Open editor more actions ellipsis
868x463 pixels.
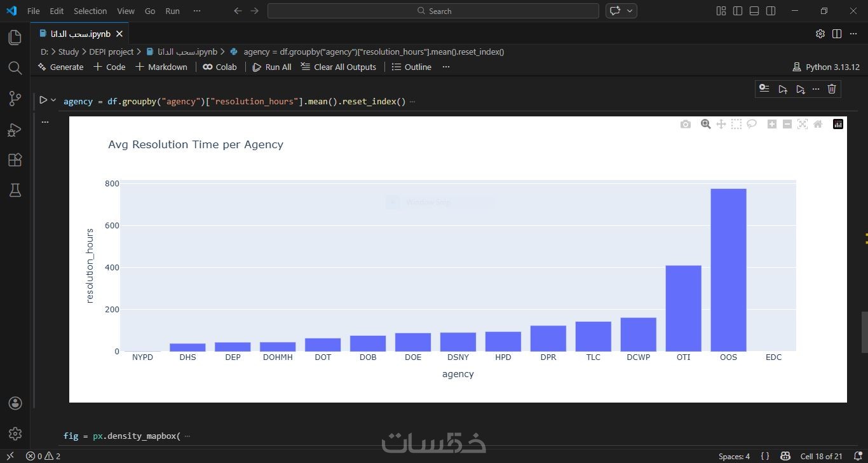pyautogui.click(x=853, y=34)
